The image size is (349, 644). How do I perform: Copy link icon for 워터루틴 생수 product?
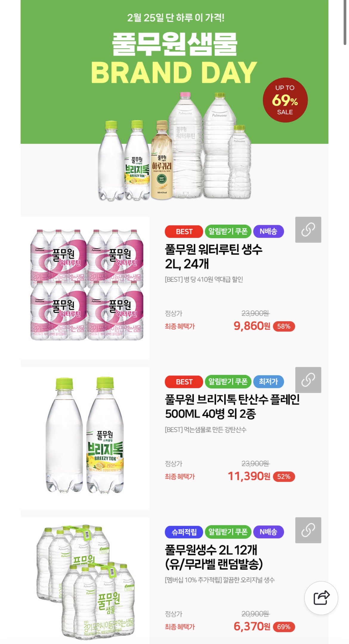[308, 230]
